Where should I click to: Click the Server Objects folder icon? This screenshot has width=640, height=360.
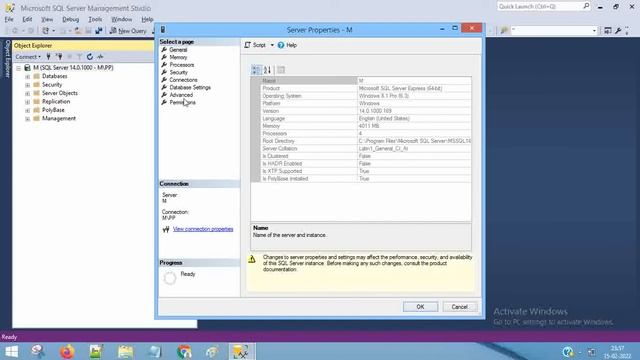click(36, 93)
